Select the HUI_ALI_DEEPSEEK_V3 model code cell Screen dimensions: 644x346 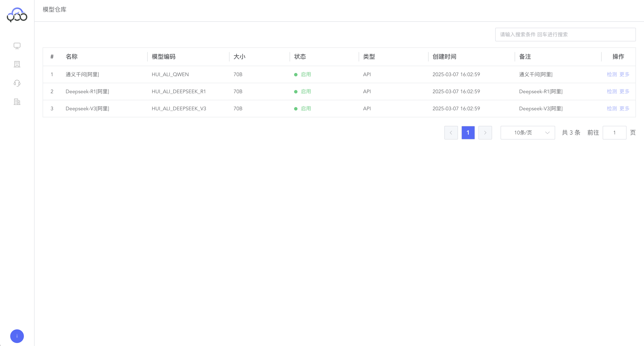179,108
